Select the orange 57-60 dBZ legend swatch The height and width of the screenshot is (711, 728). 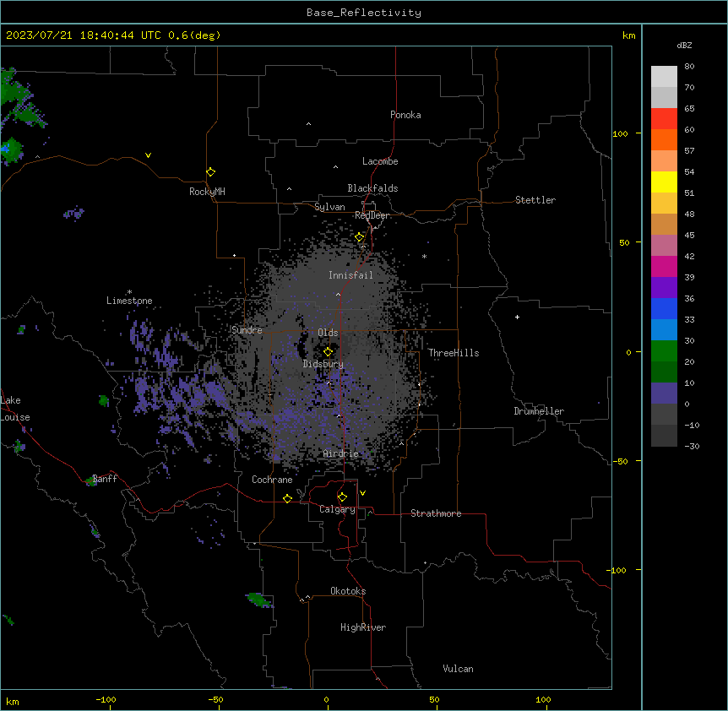[664, 139]
